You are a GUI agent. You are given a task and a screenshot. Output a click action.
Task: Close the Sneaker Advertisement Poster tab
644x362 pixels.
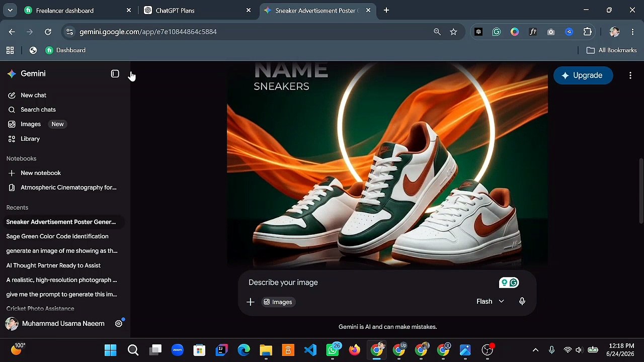pos(368,10)
